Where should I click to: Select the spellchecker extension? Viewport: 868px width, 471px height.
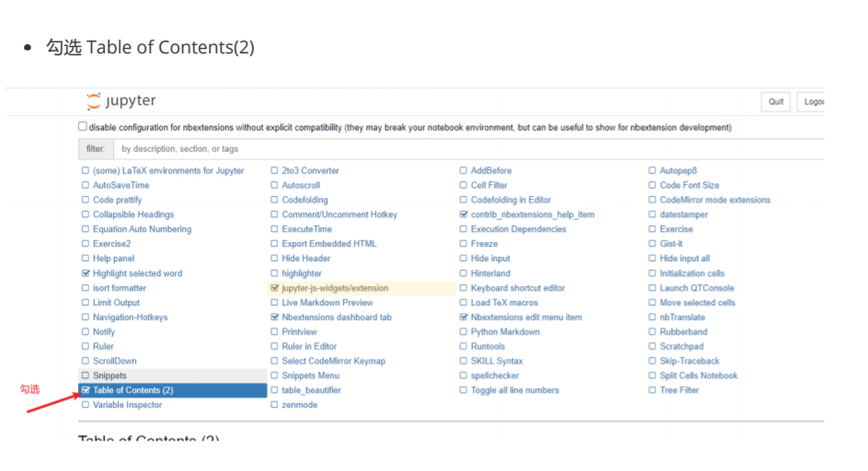495,375
